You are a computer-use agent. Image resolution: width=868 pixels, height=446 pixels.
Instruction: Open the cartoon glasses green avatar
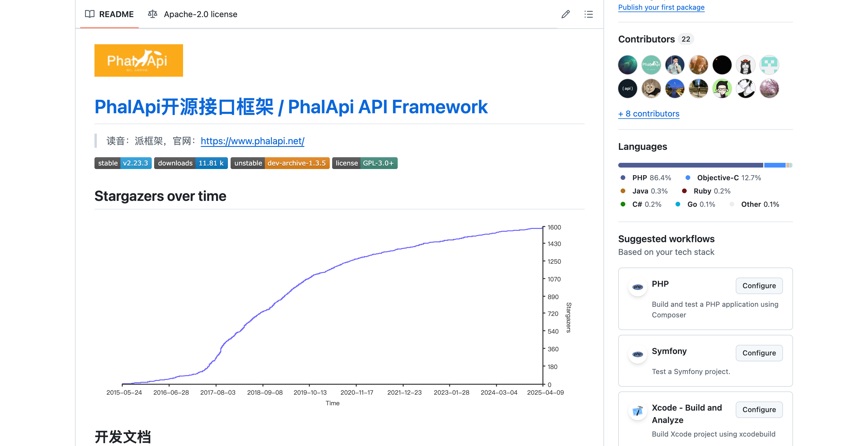pos(722,88)
